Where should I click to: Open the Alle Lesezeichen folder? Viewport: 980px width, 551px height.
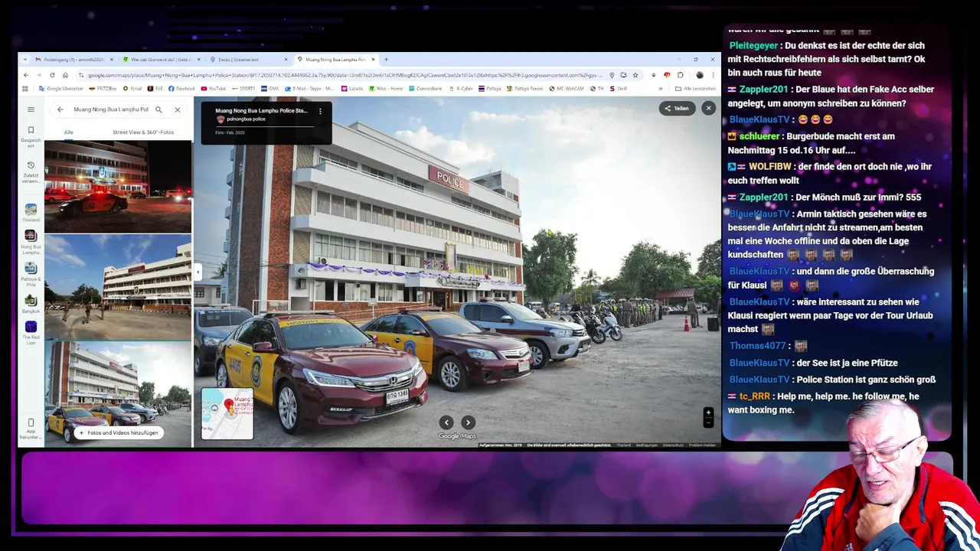(x=696, y=89)
